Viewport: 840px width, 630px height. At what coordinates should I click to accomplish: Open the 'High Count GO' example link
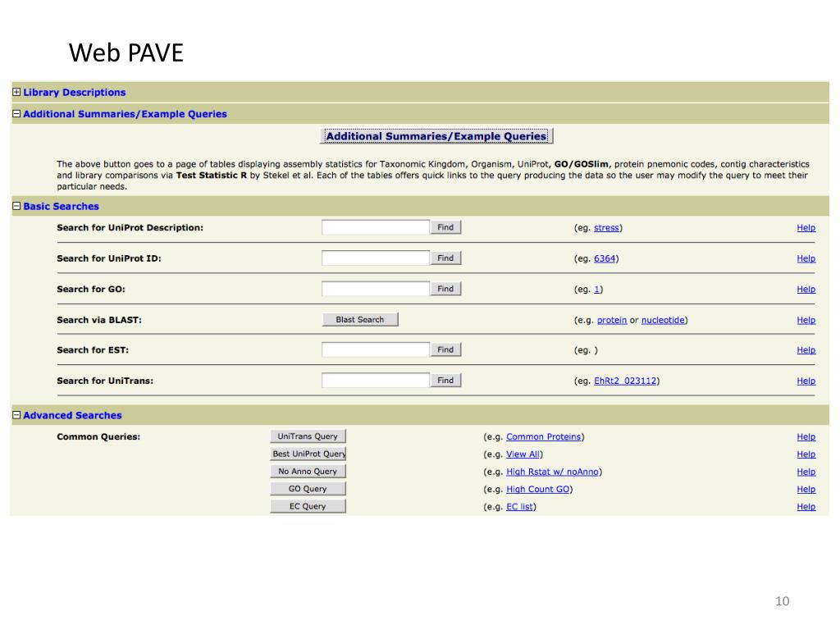pos(538,489)
